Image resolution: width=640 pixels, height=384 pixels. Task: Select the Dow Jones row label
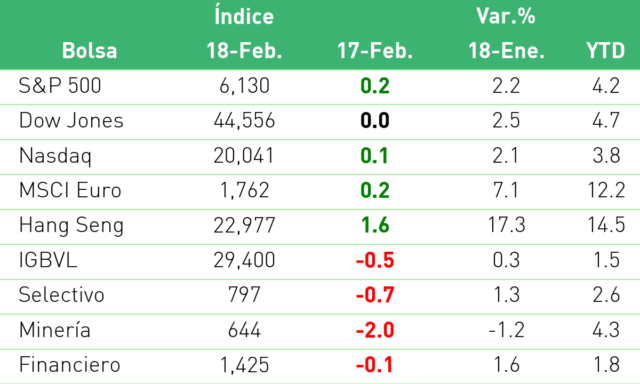pos(71,121)
